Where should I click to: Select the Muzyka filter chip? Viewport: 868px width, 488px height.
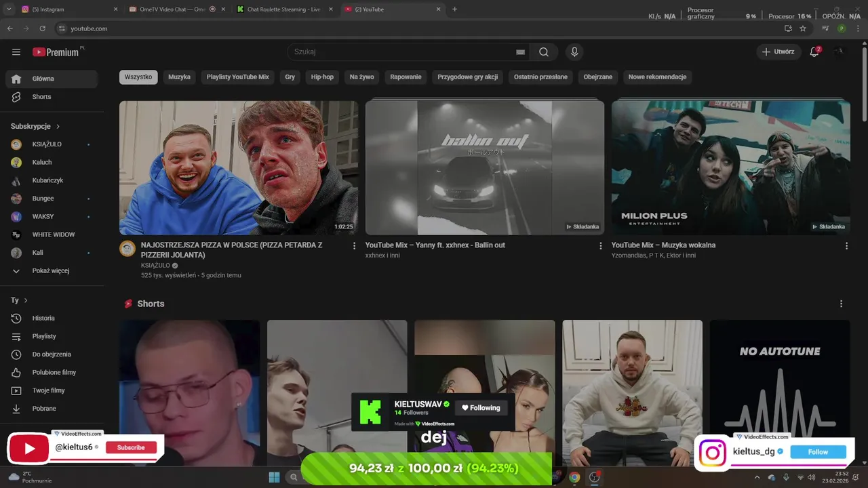[x=179, y=77]
